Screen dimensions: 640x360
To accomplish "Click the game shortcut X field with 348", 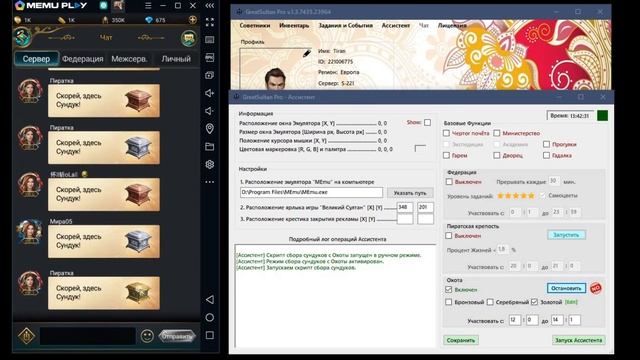I will click(x=404, y=207).
